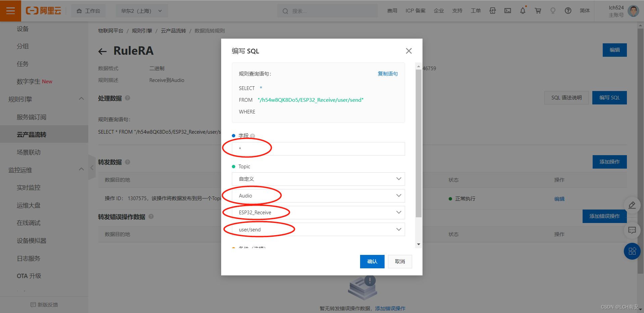This screenshot has height=313, width=644.
Task: Click 复制语句 to copy SQL
Action: 388,74
